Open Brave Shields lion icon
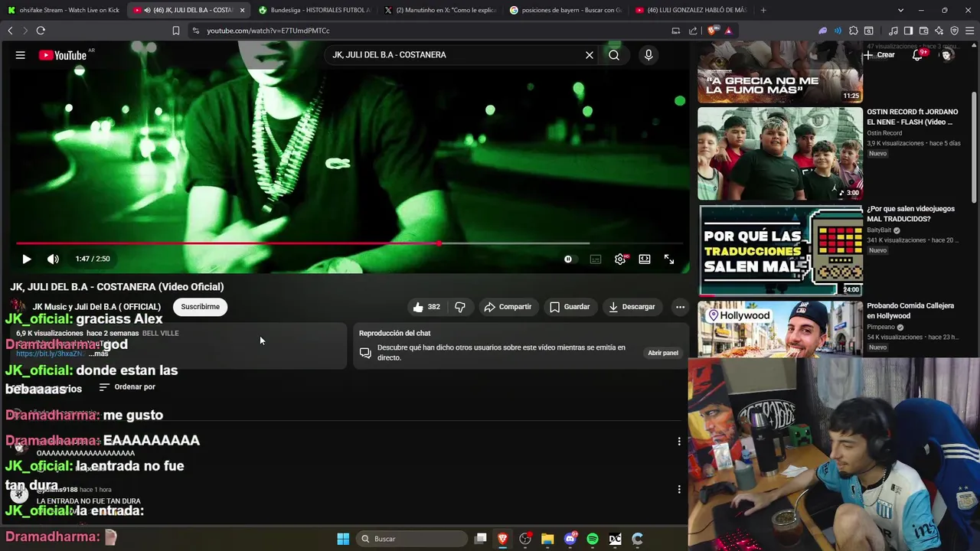Viewport: 980px width, 551px height. click(712, 31)
